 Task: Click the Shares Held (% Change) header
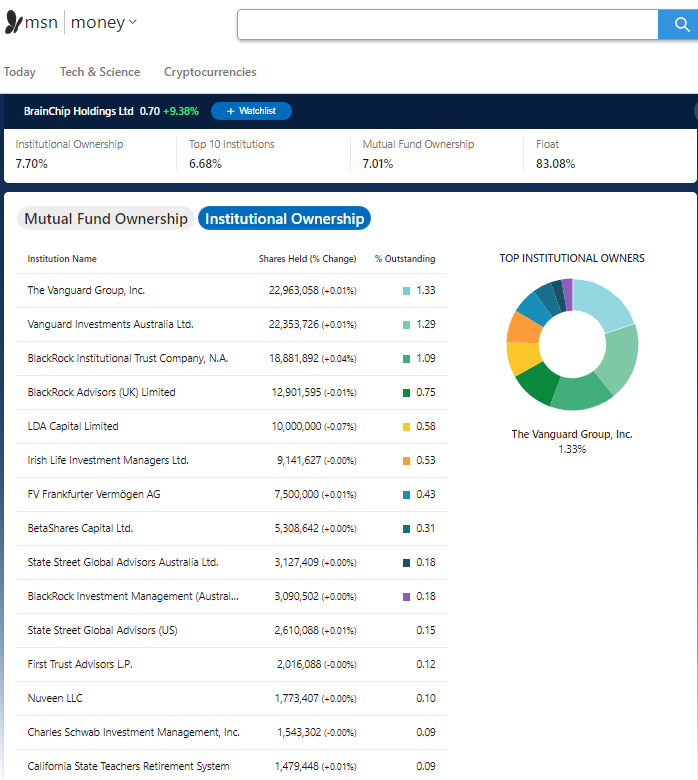click(x=307, y=259)
